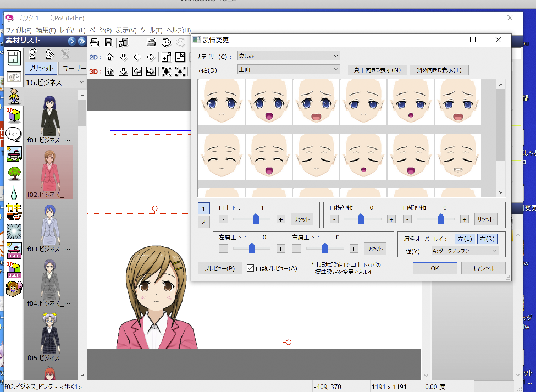The image size is (536, 392).
Task: Click the 3D rotate right arrow icon
Action: (151, 71)
